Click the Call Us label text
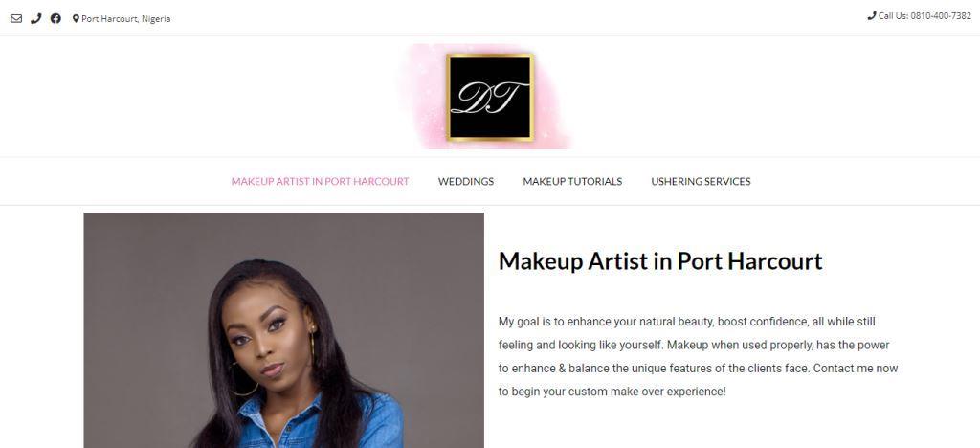980x448 pixels. 893,16
